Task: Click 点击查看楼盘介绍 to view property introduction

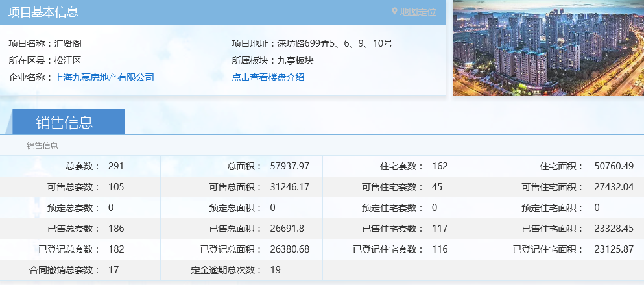Action: click(268, 77)
